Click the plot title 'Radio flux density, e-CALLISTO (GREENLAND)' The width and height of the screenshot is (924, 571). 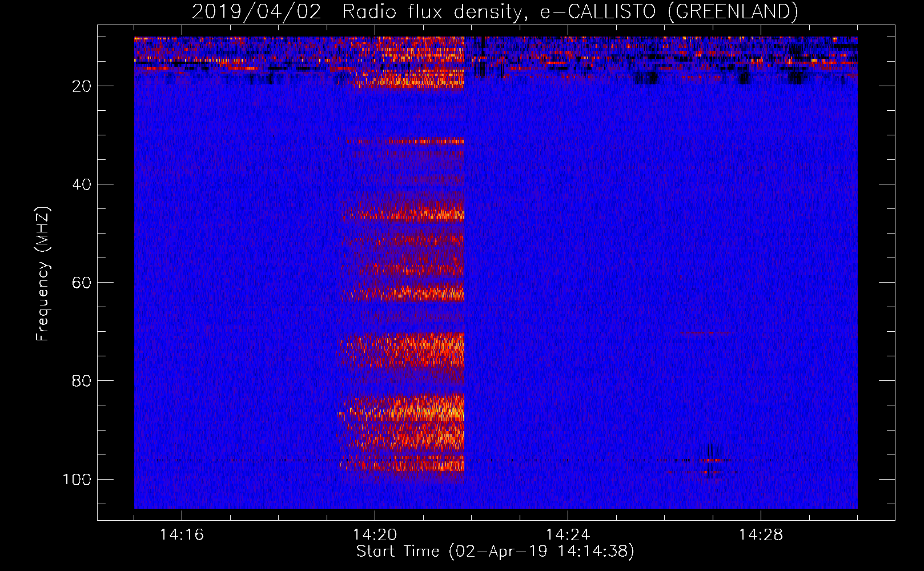pos(570,11)
